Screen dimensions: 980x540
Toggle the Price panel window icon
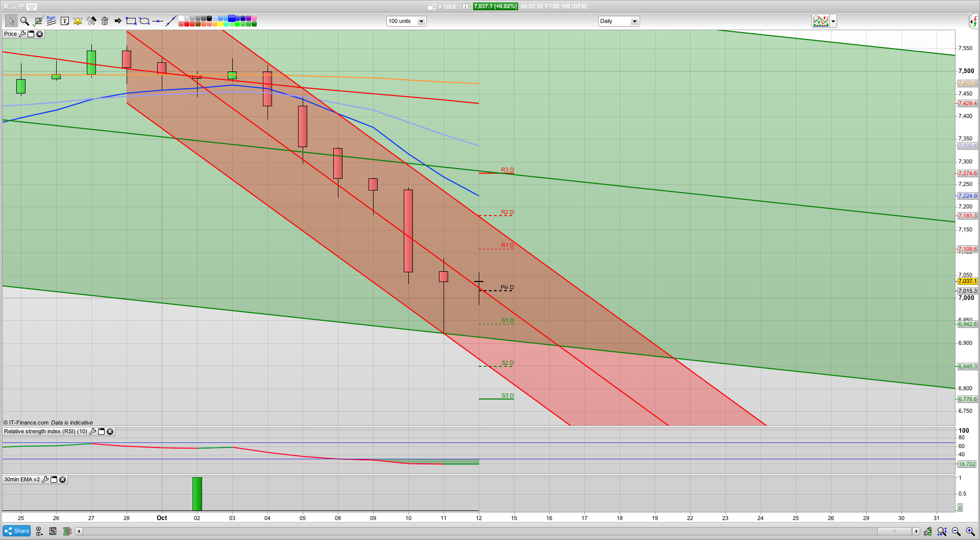pyautogui.click(x=31, y=34)
